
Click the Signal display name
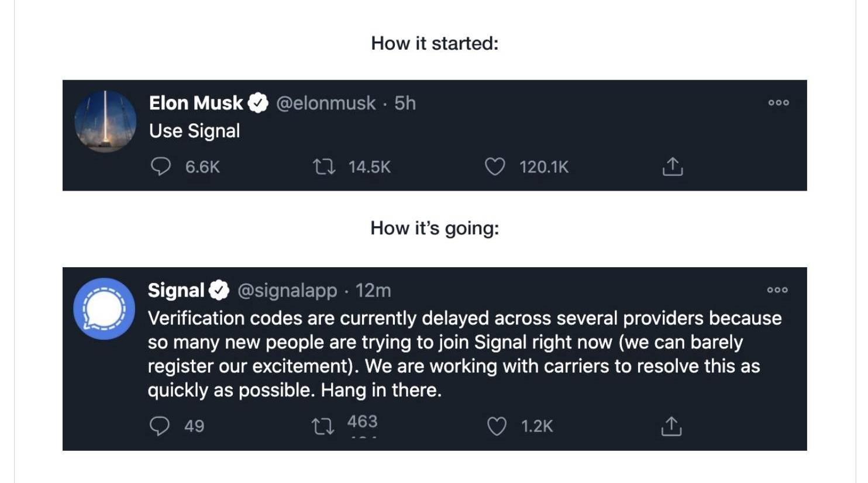point(176,290)
